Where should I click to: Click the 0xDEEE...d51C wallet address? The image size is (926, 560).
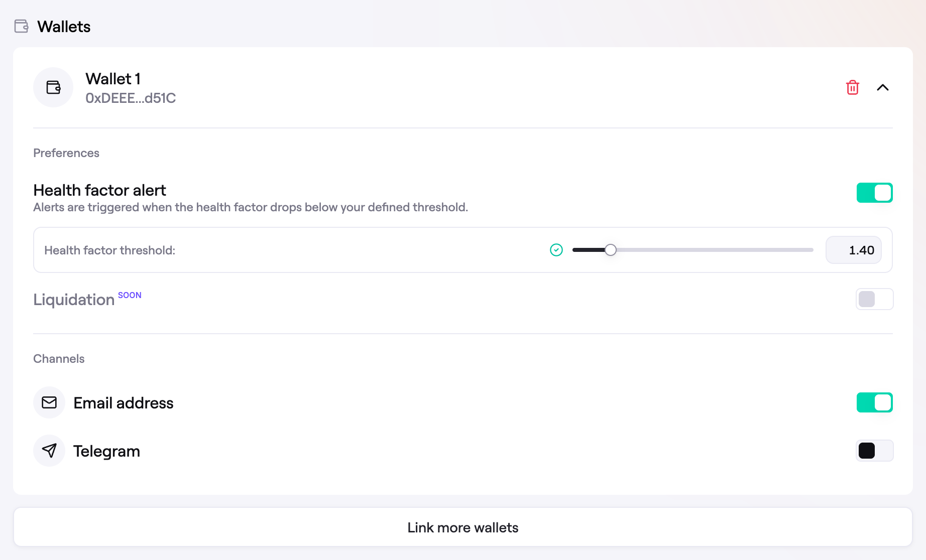[131, 98]
